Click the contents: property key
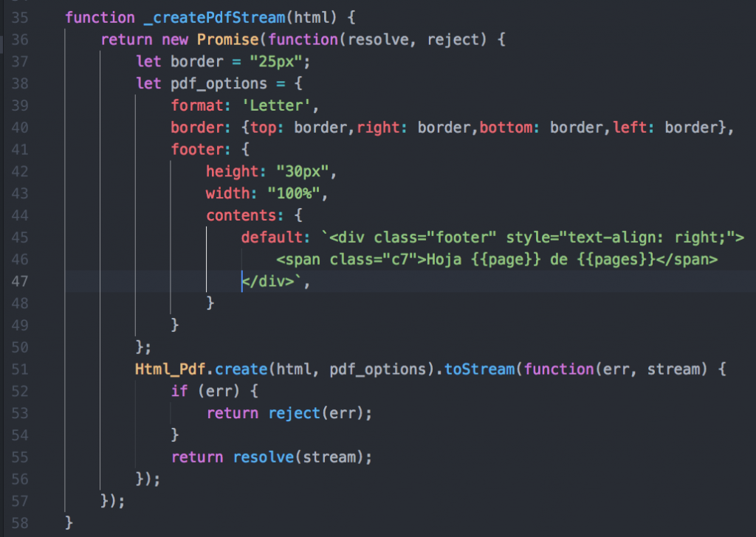 click(x=244, y=215)
